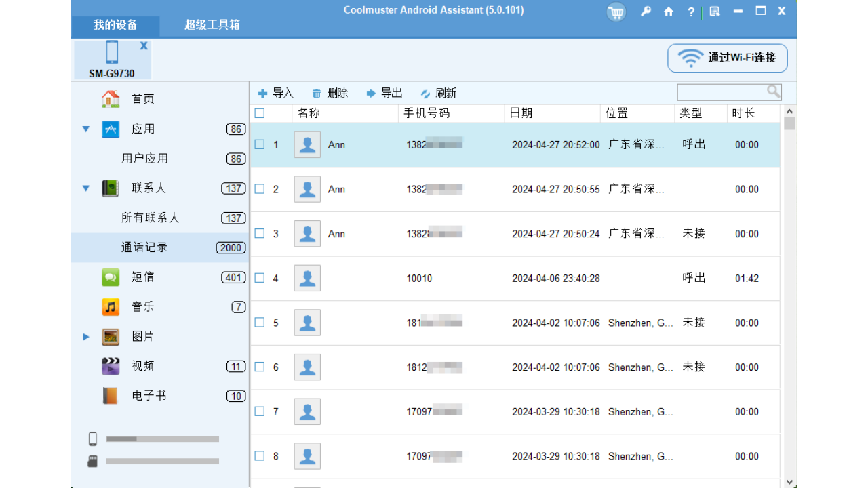
Task: Select the 音乐 (Music) sidebar icon
Action: click(x=110, y=306)
